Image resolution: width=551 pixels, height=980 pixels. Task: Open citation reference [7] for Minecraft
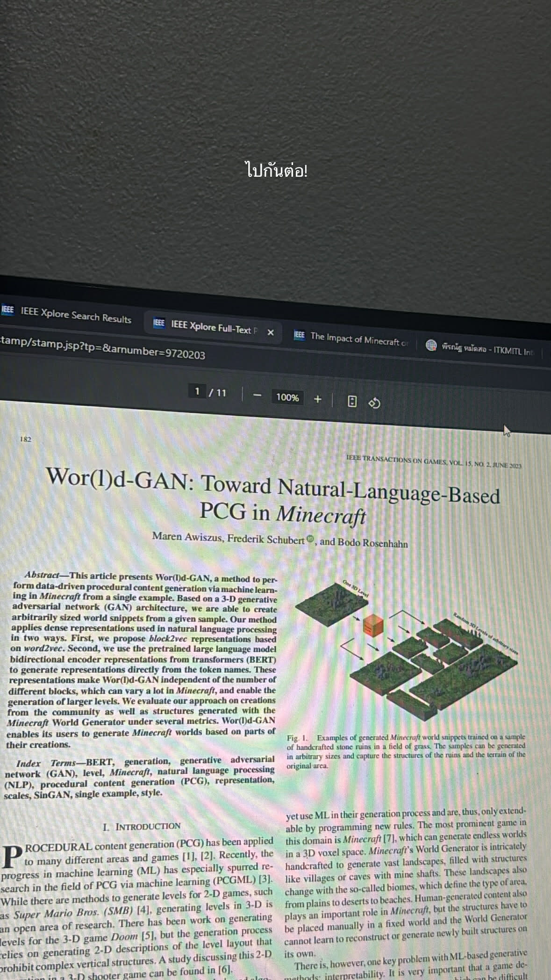point(389,839)
